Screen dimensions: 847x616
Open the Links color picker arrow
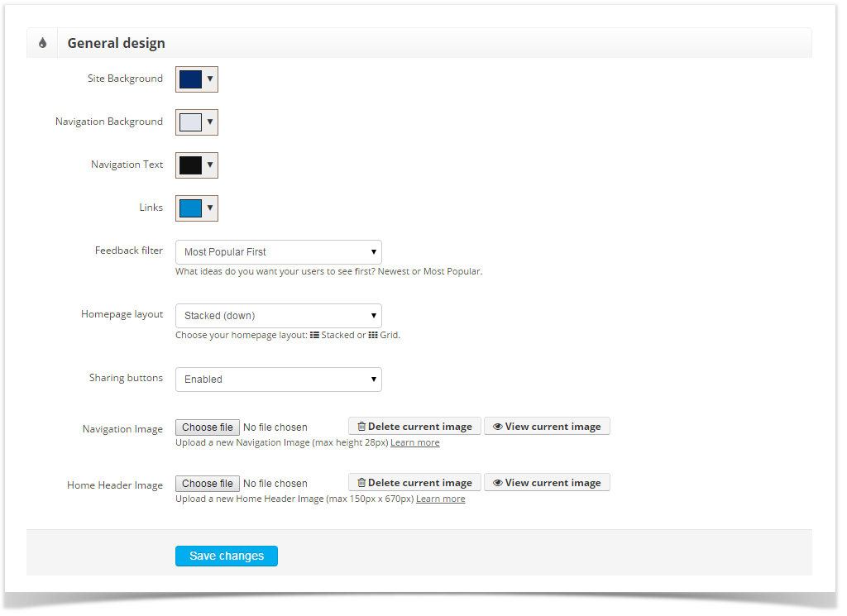(x=210, y=208)
